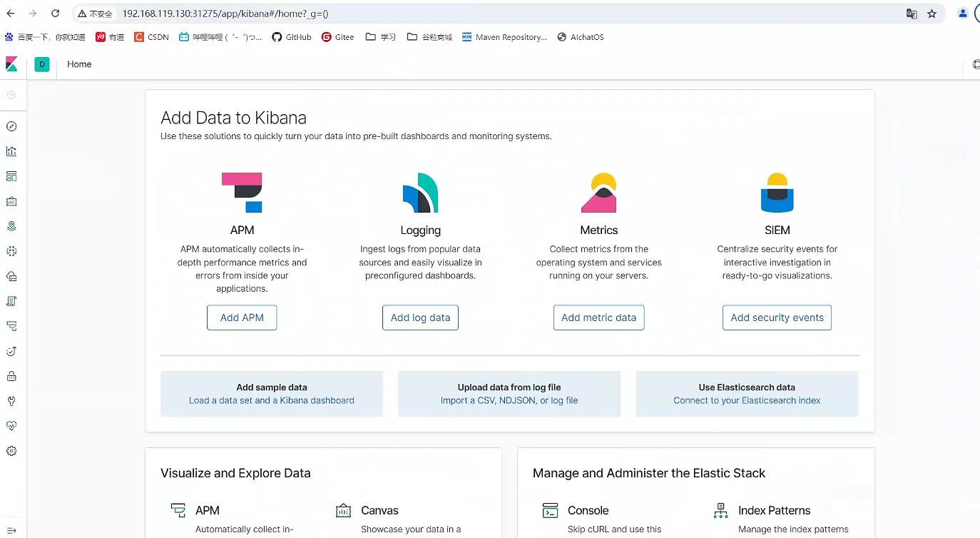980x538 pixels.
Task: Click the APM solution logo
Action: click(242, 192)
